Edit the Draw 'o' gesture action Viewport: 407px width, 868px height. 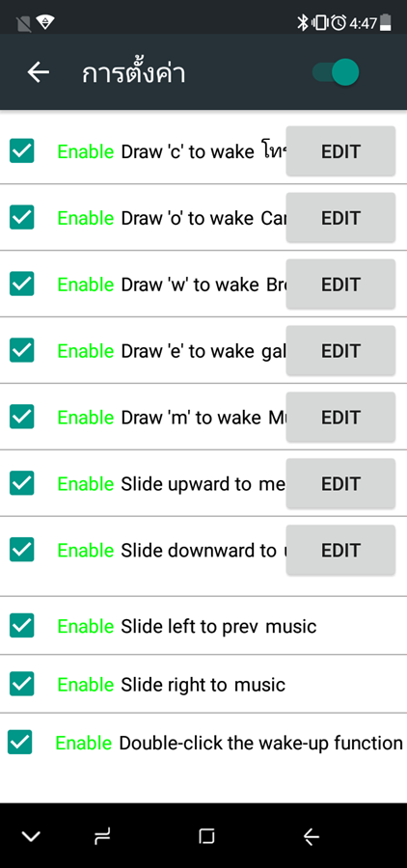point(340,218)
